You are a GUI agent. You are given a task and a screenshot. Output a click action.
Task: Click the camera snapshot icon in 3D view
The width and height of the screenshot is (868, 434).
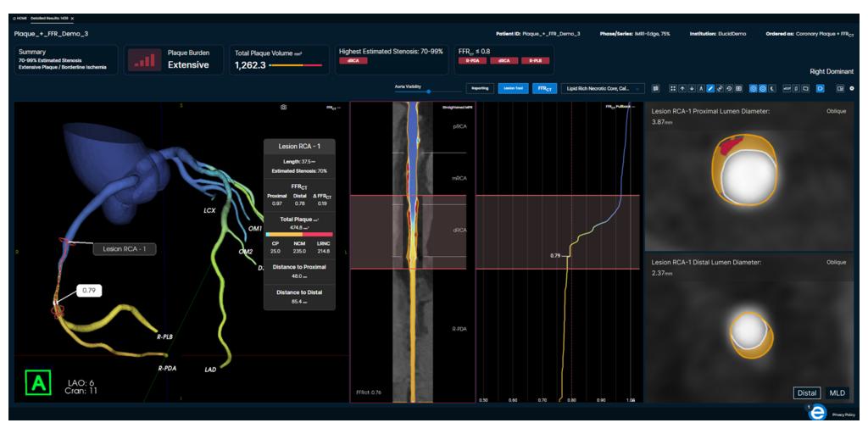(x=283, y=108)
